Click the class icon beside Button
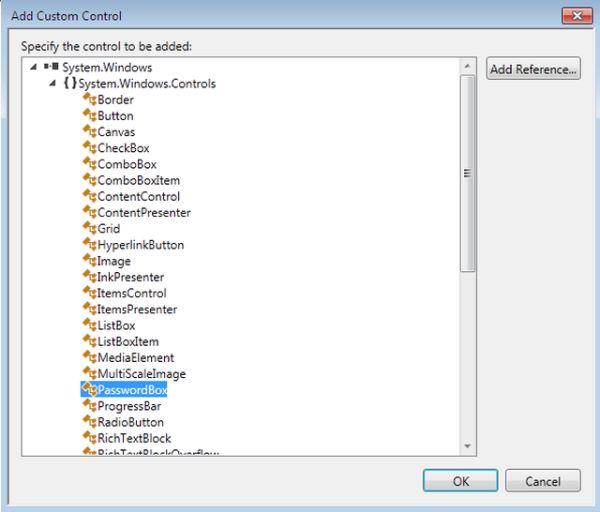Viewport: 600px width, 512px height. pyautogui.click(x=90, y=115)
